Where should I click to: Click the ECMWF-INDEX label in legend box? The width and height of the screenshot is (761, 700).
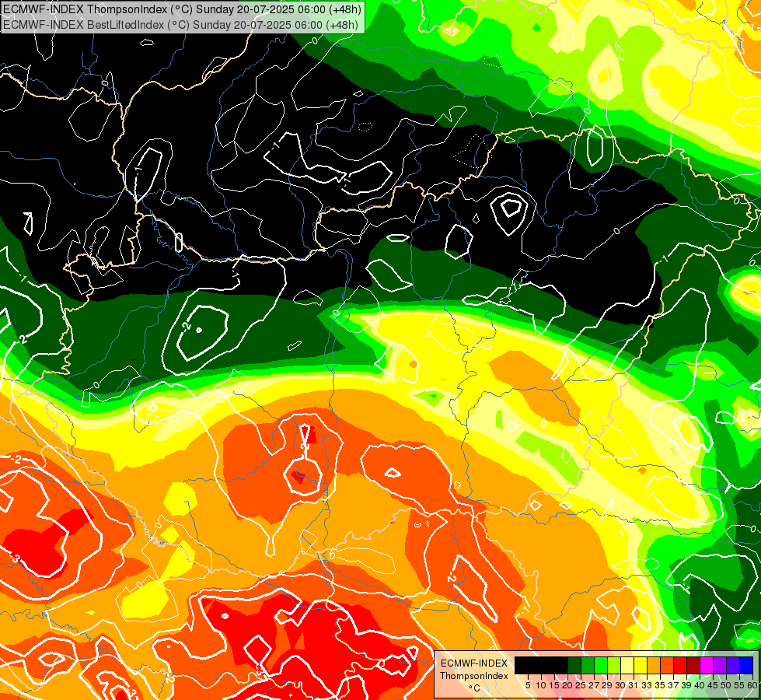click(474, 663)
